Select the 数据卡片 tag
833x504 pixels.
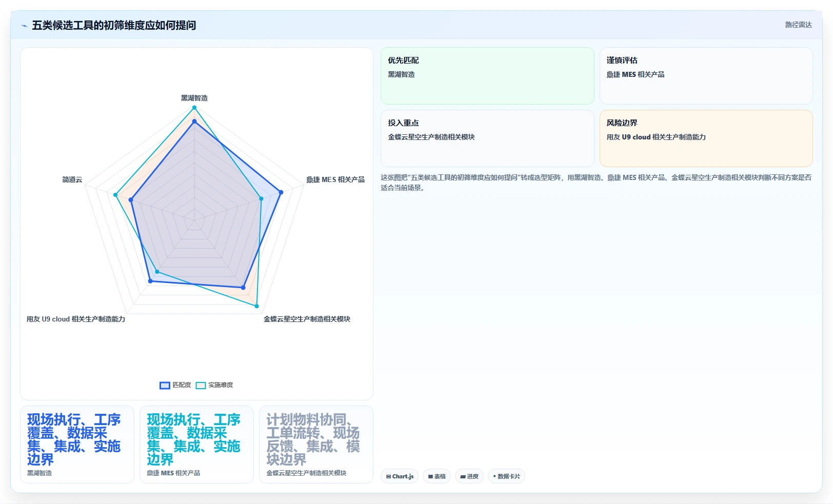click(506, 476)
